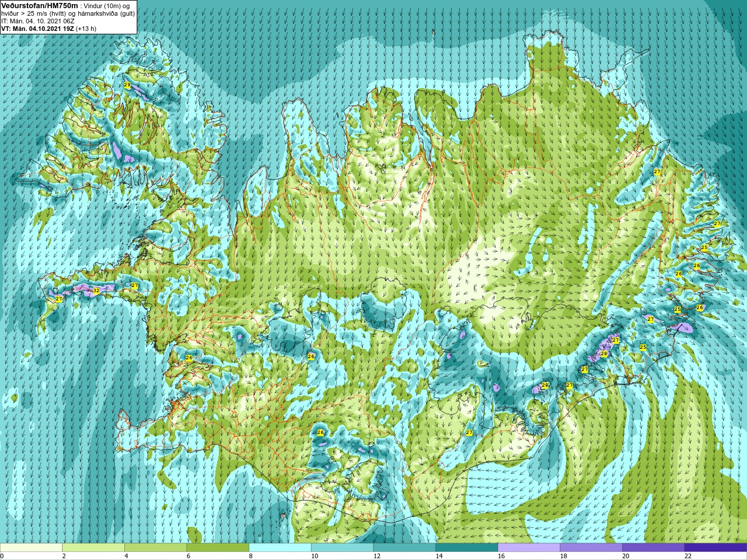Pick the dark indigo legend swatch above 22 m/s
The width and height of the screenshot is (747, 560).
(x=715, y=548)
